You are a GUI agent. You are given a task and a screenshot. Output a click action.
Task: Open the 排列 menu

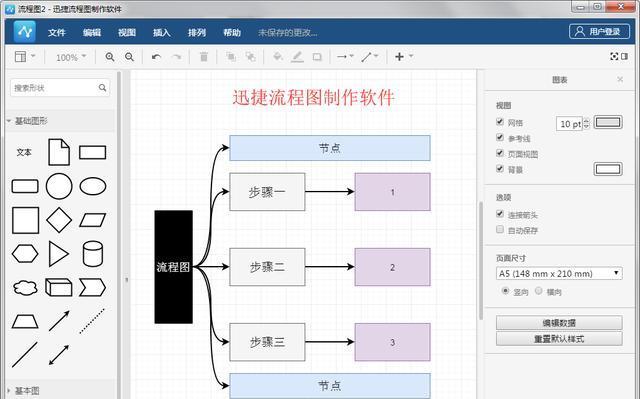pyautogui.click(x=197, y=32)
